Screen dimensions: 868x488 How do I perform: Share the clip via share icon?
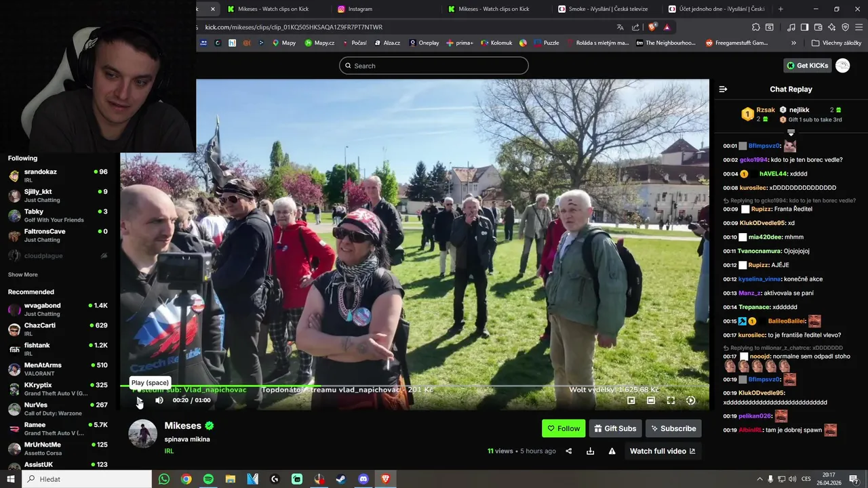click(x=569, y=451)
